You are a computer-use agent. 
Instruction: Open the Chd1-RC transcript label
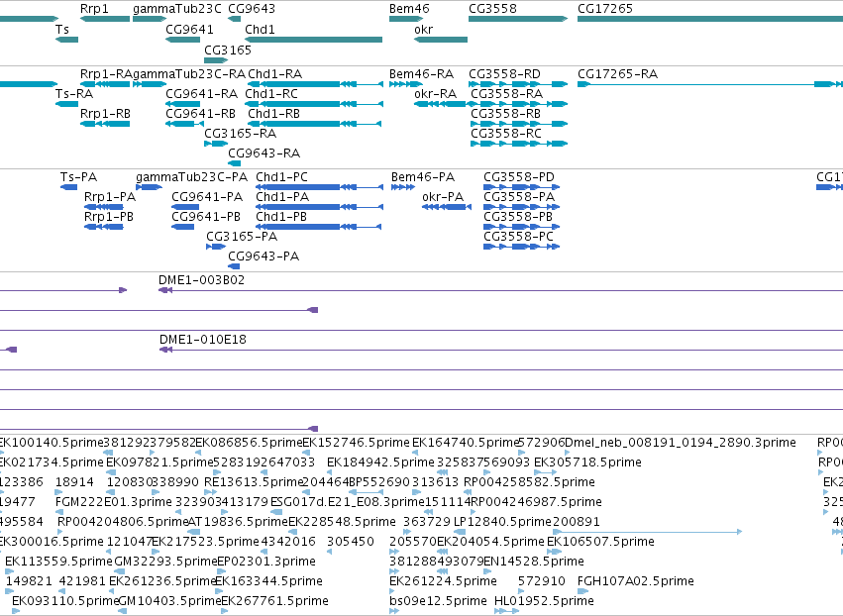271,93
